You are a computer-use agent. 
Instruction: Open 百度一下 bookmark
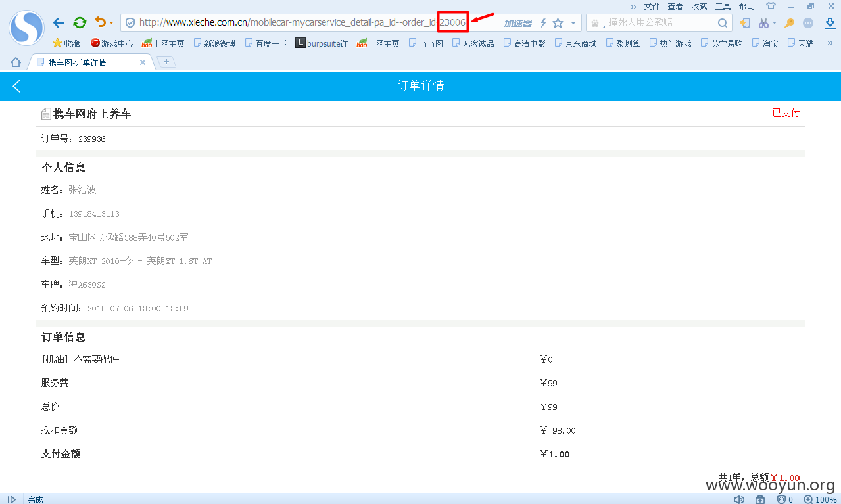(x=266, y=43)
